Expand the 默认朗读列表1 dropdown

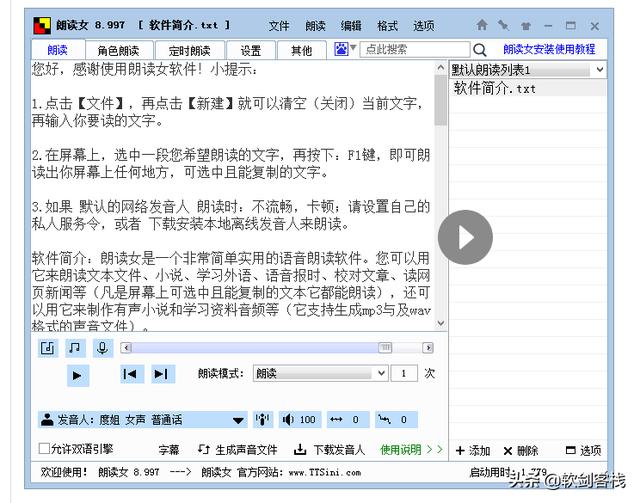click(600, 69)
